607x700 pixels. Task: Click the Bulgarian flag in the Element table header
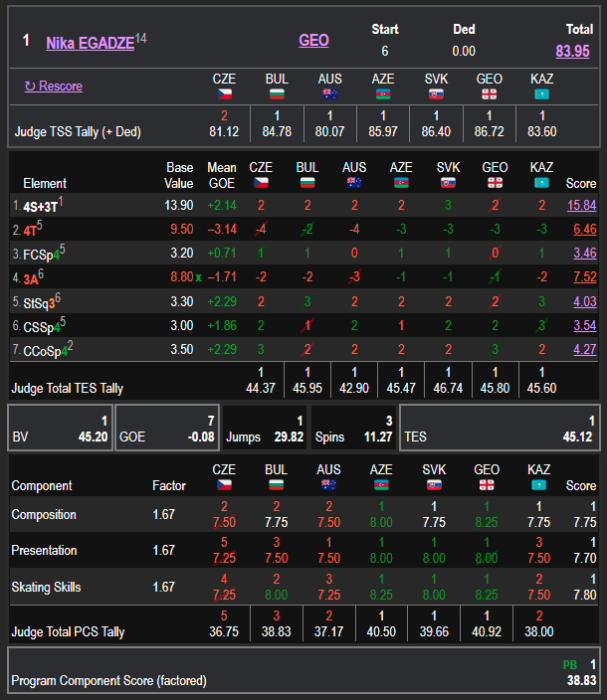(307, 183)
